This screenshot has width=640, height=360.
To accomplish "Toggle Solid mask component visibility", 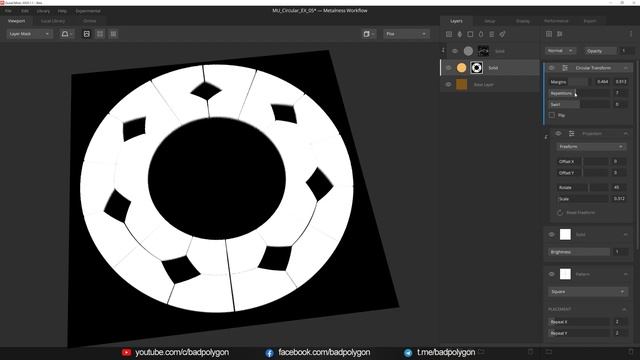I will coord(551,234).
